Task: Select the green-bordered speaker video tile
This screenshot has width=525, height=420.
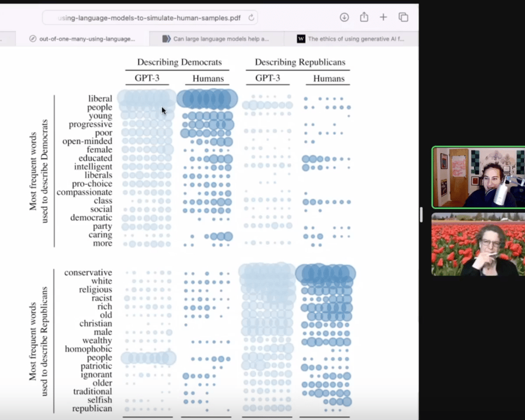Action: 477,177
